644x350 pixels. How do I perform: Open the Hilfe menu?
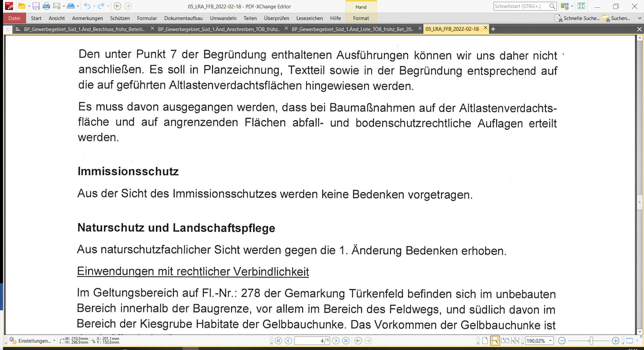pyautogui.click(x=336, y=18)
